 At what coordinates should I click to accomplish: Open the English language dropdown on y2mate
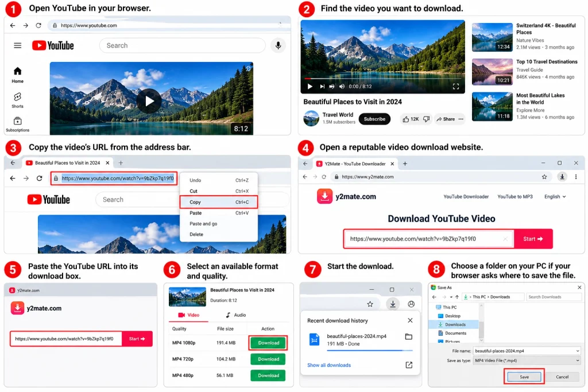tap(555, 197)
